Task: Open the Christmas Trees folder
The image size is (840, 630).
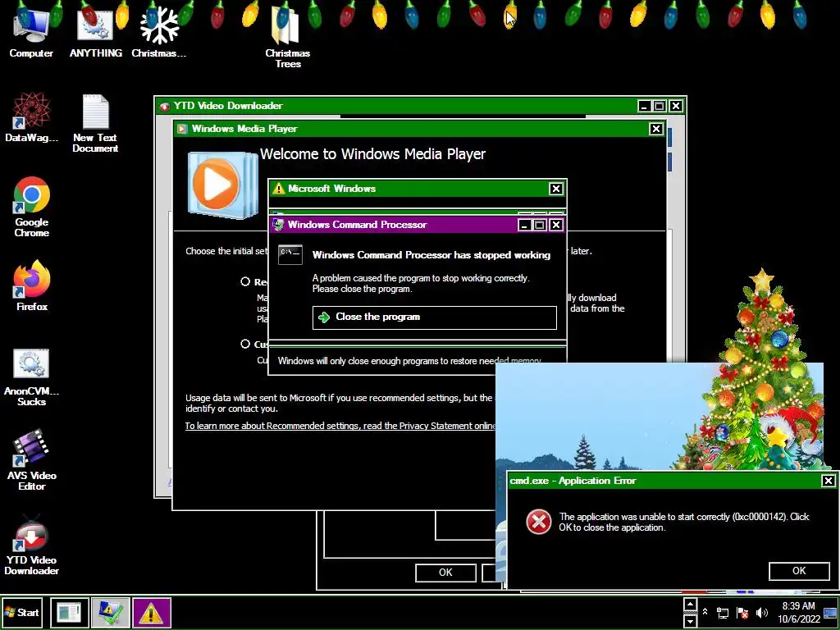Action: tap(288, 38)
